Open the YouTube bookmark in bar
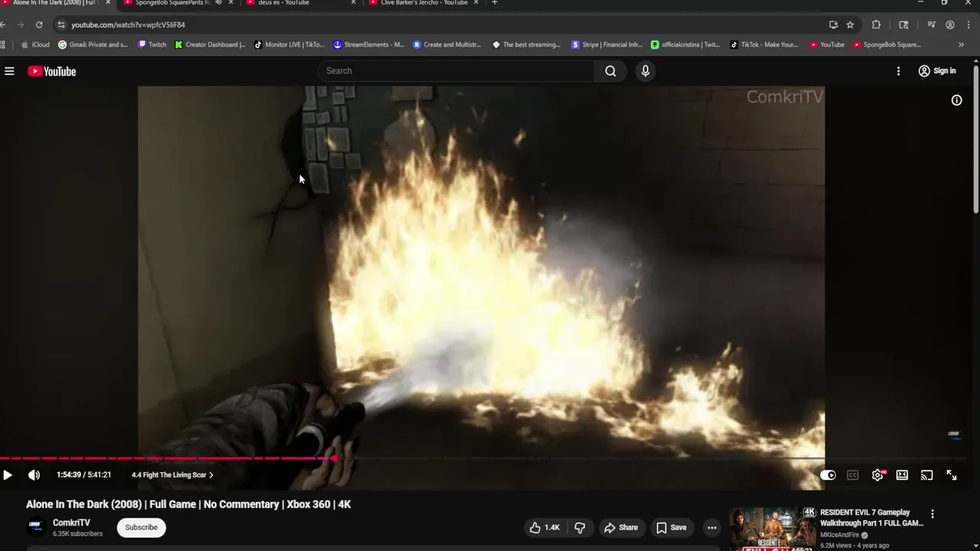The width and height of the screenshot is (980, 551). [x=827, y=45]
